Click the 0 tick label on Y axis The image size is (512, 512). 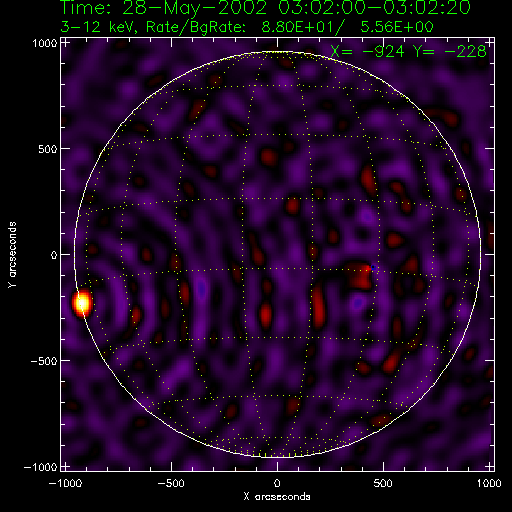click(x=54, y=255)
